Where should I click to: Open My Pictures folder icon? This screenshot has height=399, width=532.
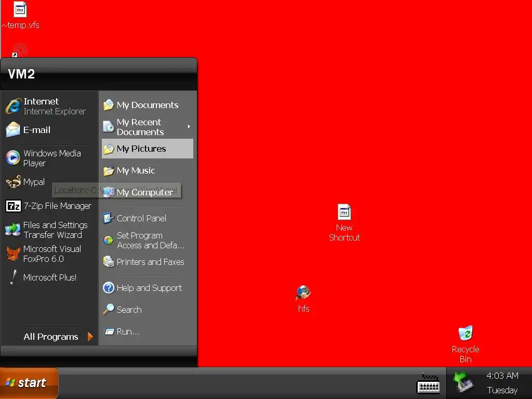[x=109, y=149]
